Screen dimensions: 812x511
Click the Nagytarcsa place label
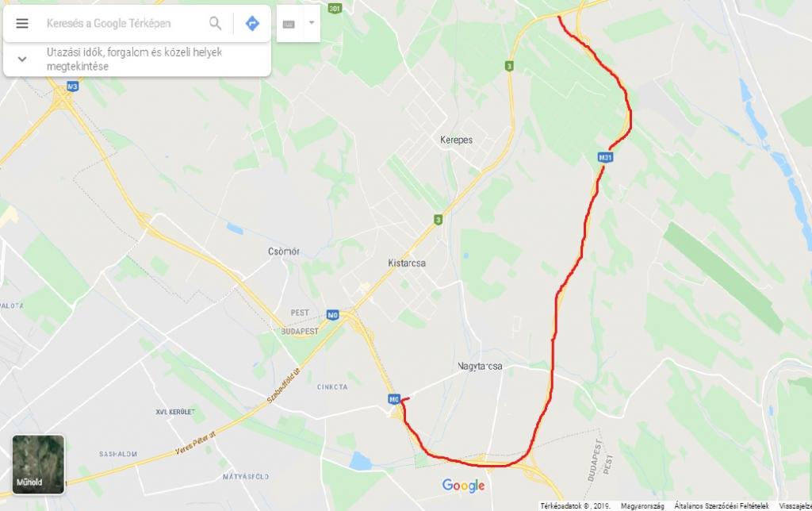[x=480, y=366]
